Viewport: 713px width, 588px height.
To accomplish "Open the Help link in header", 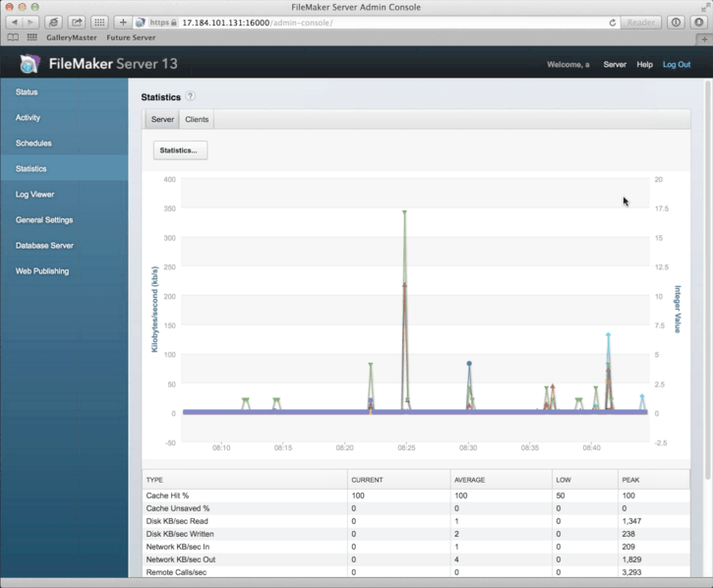I will click(x=644, y=65).
